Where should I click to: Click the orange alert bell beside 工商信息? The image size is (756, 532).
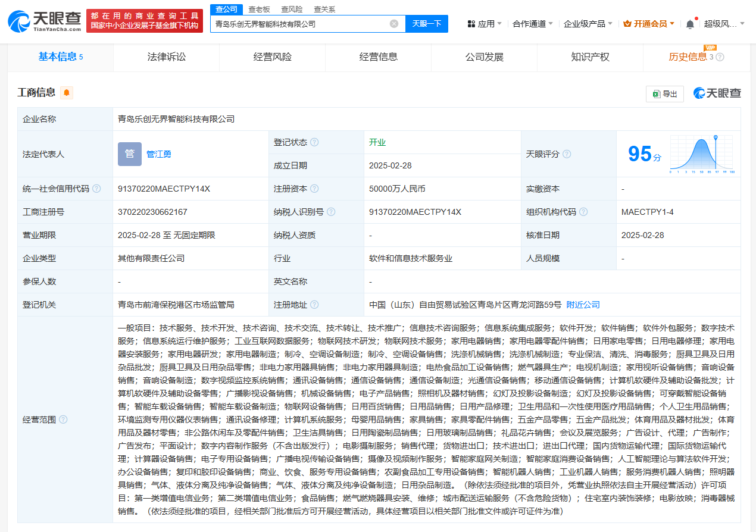click(x=66, y=93)
